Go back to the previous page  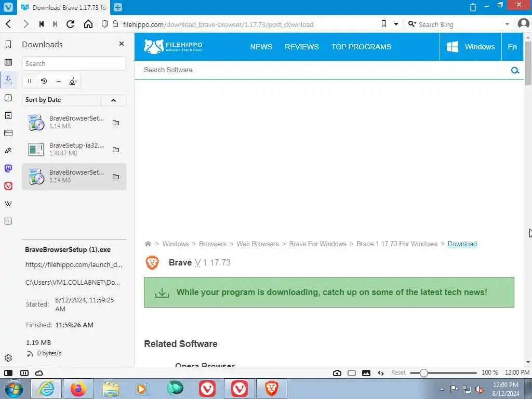pyautogui.click(x=8, y=24)
